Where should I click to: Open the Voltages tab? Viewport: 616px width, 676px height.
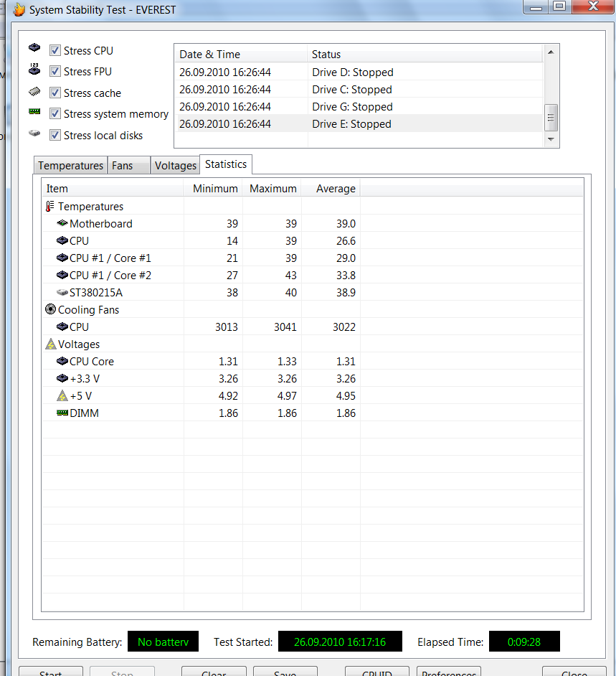[175, 166]
